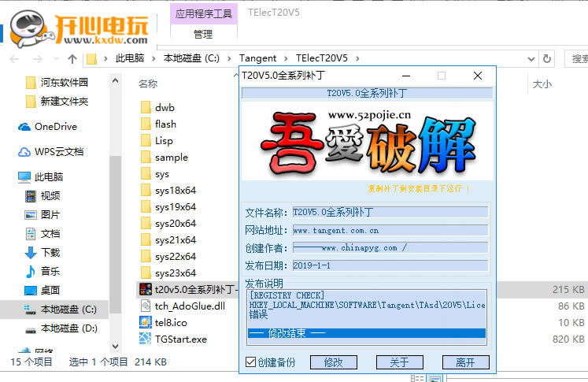Toggle the 创建备份 checkbox

pyautogui.click(x=251, y=362)
